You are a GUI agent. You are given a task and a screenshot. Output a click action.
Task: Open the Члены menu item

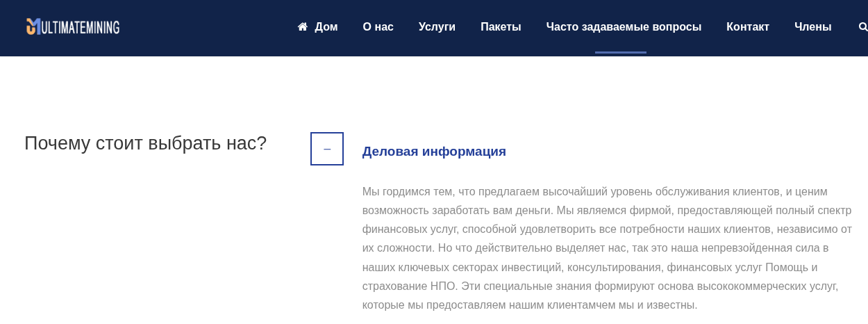(812, 27)
